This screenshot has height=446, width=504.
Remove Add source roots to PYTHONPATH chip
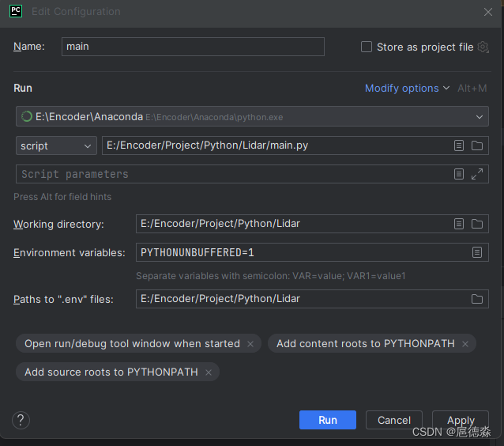tap(209, 372)
